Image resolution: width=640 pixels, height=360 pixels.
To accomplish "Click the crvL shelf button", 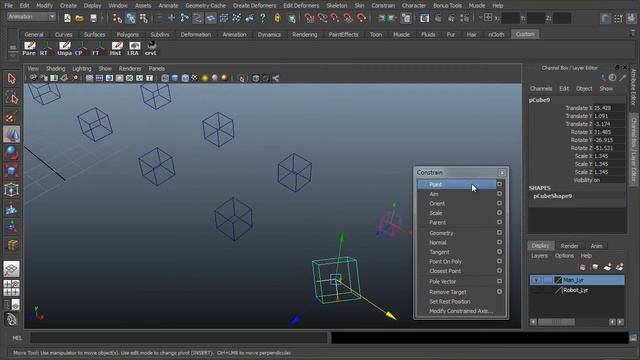I will click(x=151, y=48).
